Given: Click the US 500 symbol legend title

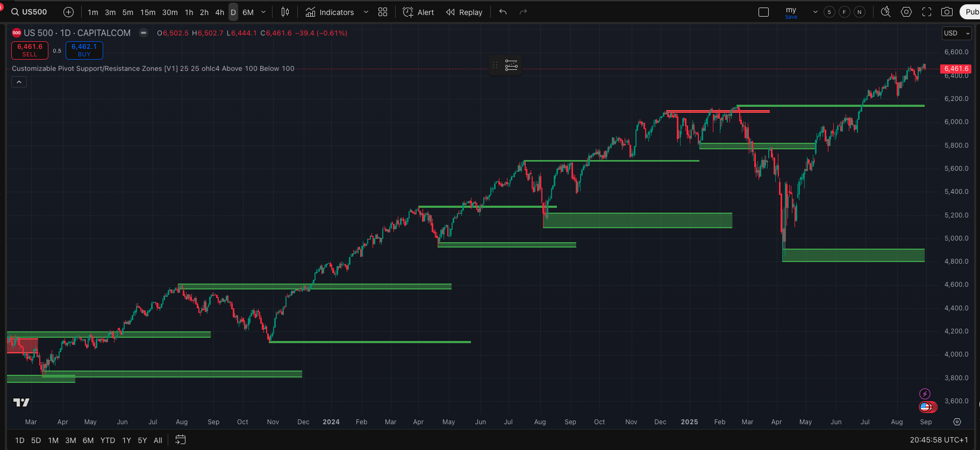Looking at the screenshot, I should coord(77,33).
